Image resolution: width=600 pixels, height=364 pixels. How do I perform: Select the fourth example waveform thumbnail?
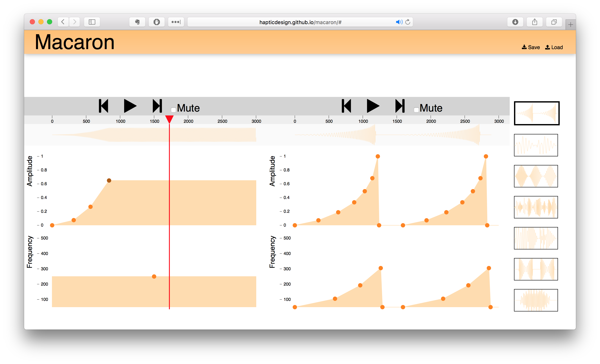click(536, 207)
